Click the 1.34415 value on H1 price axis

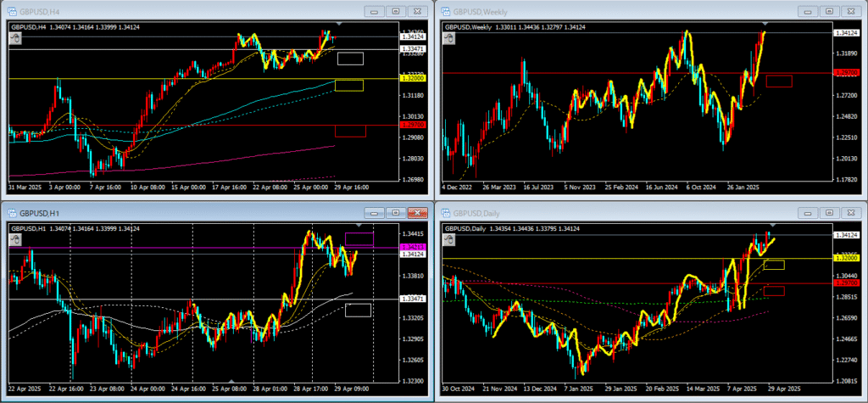point(411,234)
